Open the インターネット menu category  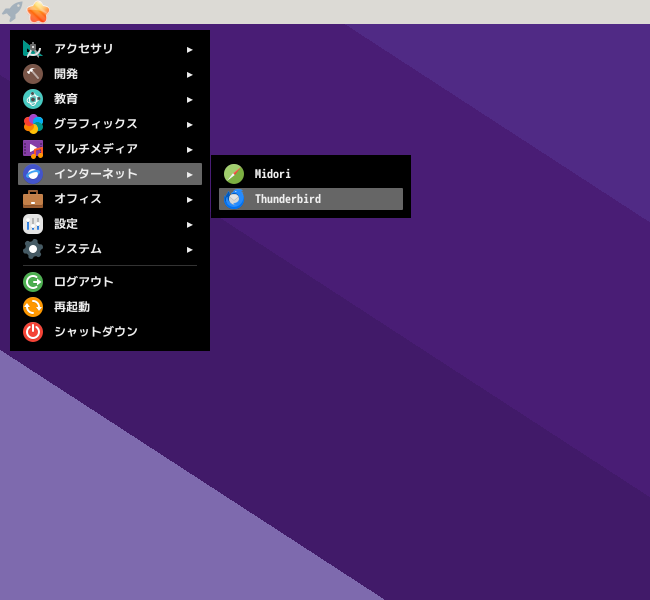[x=110, y=174]
